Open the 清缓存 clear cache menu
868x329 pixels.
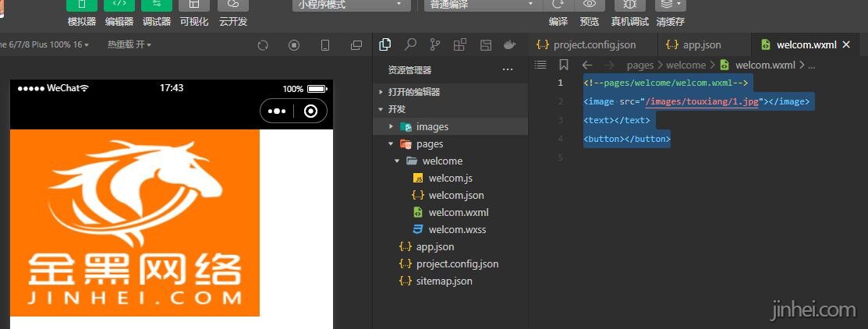tap(671, 5)
